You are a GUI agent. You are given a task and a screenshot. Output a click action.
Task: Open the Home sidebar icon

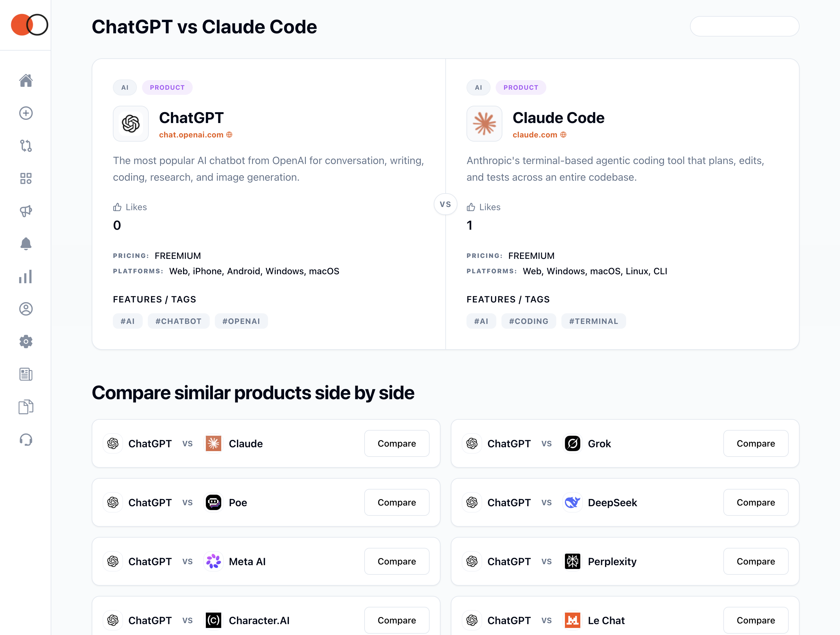26,80
